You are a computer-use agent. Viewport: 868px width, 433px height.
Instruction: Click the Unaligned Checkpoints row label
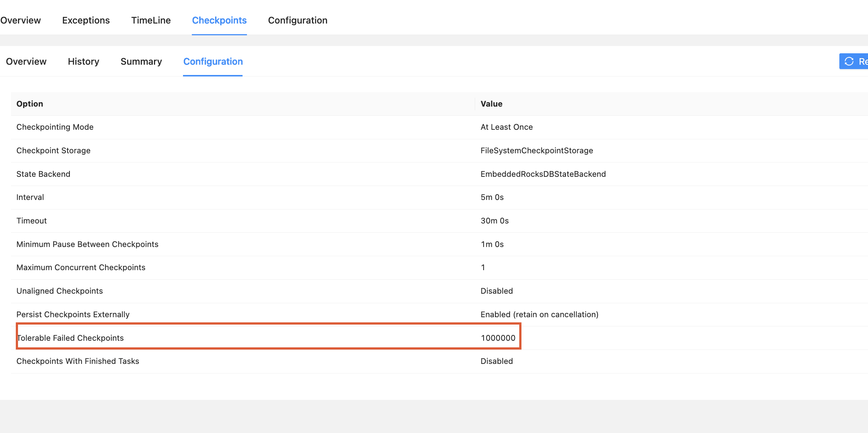tap(60, 291)
